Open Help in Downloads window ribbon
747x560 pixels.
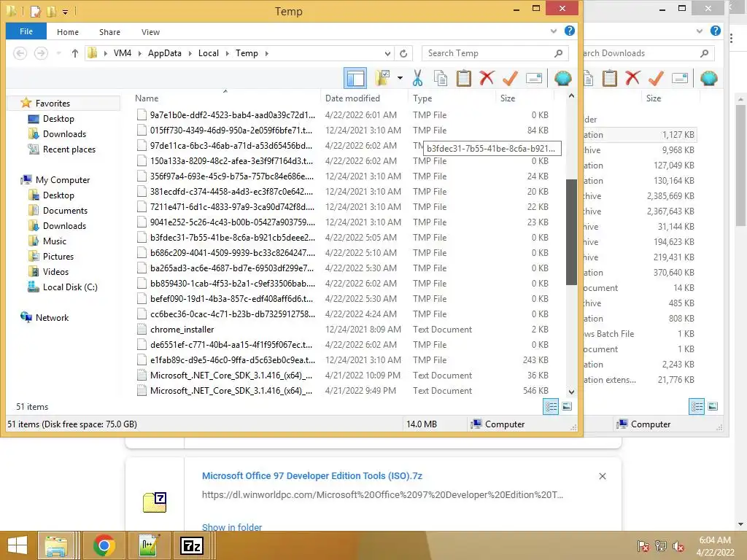715,31
